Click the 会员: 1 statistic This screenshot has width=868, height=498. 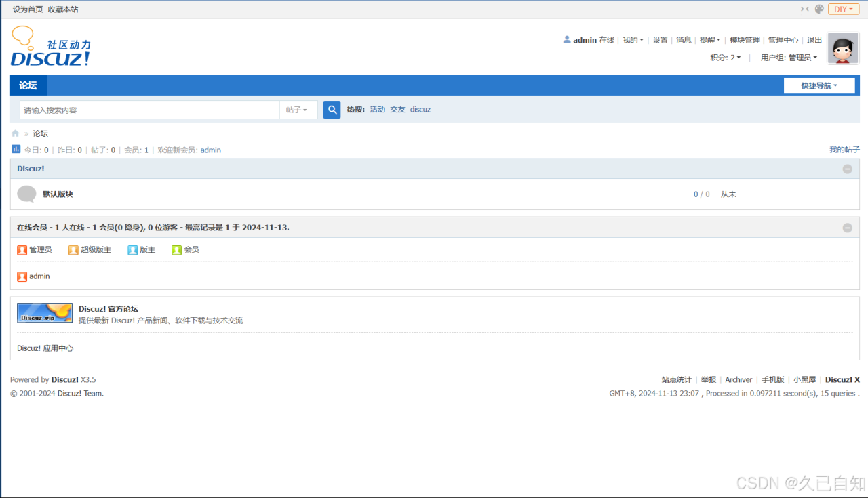pos(136,150)
